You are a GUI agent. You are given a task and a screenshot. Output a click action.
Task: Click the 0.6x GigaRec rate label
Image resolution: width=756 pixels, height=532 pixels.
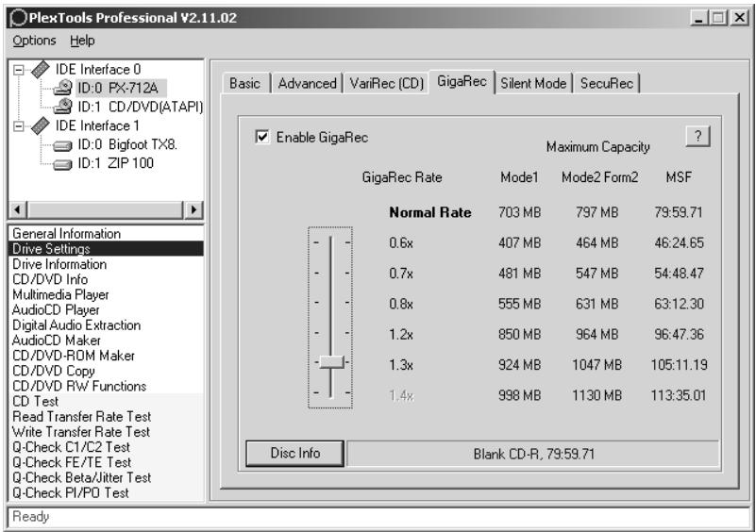pyautogui.click(x=401, y=242)
